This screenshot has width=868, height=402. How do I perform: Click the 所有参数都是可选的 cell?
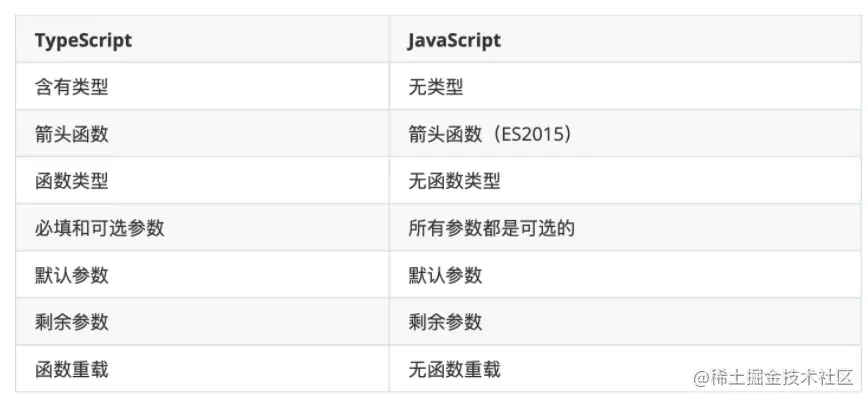625,228
